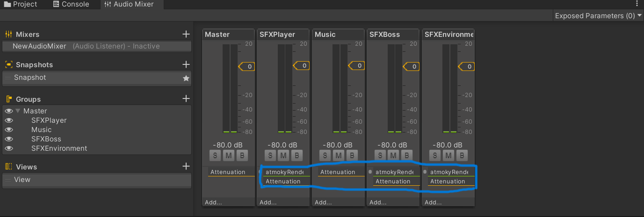Screen dimensions: 644x217
Task: Bypass effects on SFXBoss channel
Action: [406, 155]
